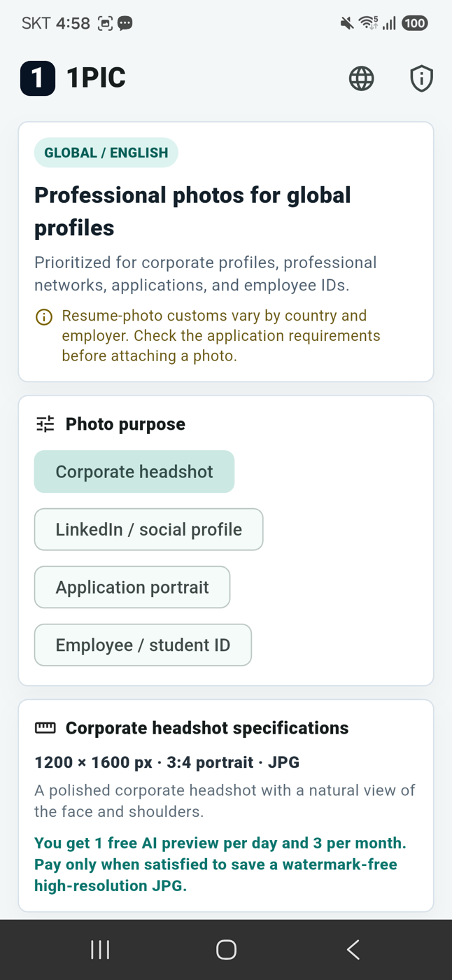Select LinkedIn / social profile option
The width and height of the screenshot is (452, 980).
(x=149, y=529)
